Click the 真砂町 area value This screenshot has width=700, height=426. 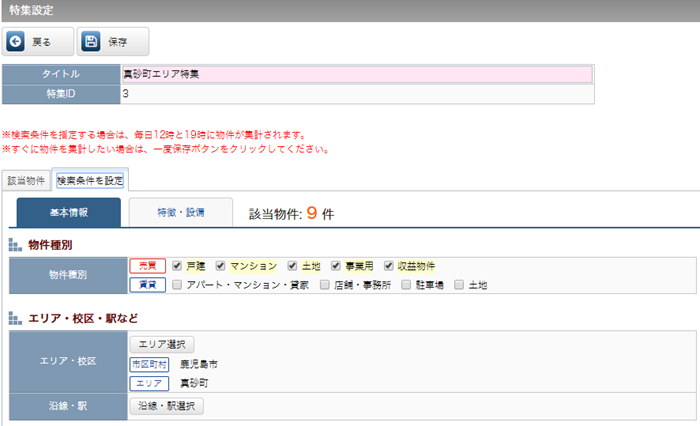194,383
